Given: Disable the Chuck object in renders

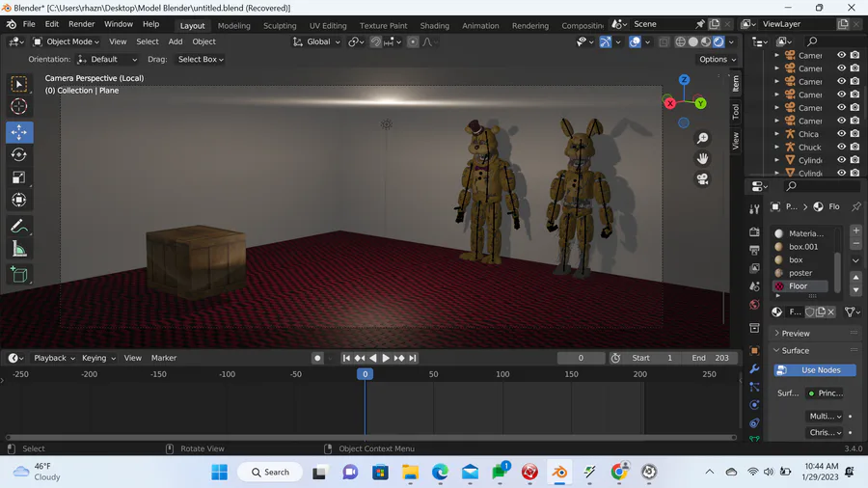Looking at the screenshot, I should point(854,148).
